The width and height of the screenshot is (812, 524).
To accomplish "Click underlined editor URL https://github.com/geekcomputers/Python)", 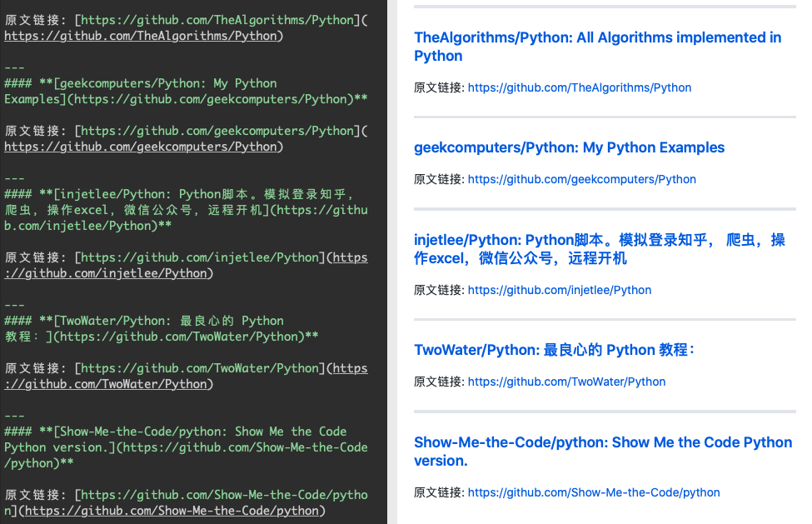I will click(x=144, y=147).
